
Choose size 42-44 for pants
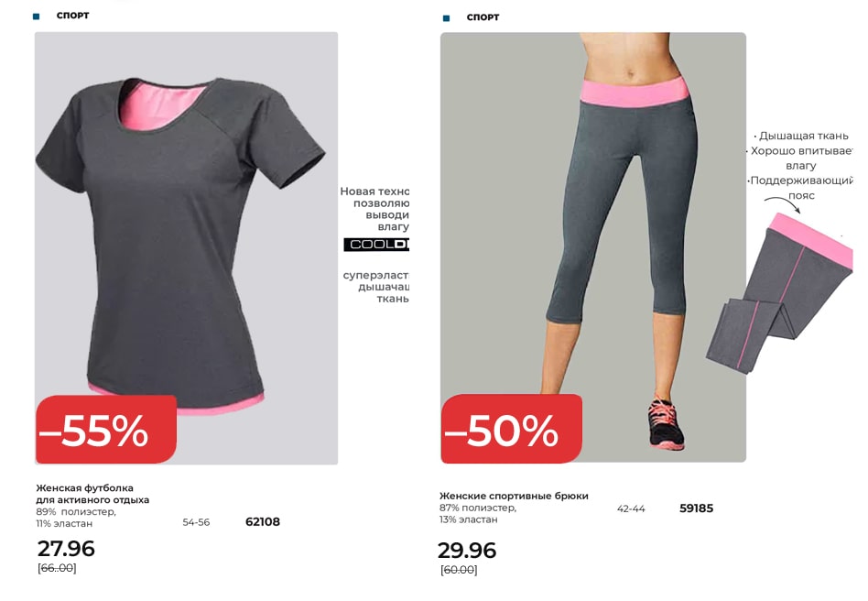pos(631,508)
